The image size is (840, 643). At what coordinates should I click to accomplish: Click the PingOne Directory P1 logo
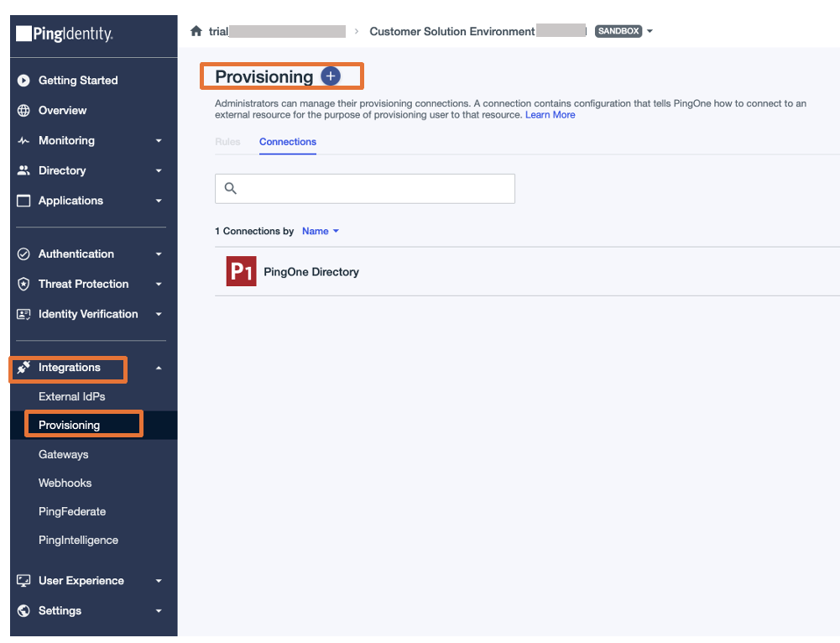[x=241, y=271]
